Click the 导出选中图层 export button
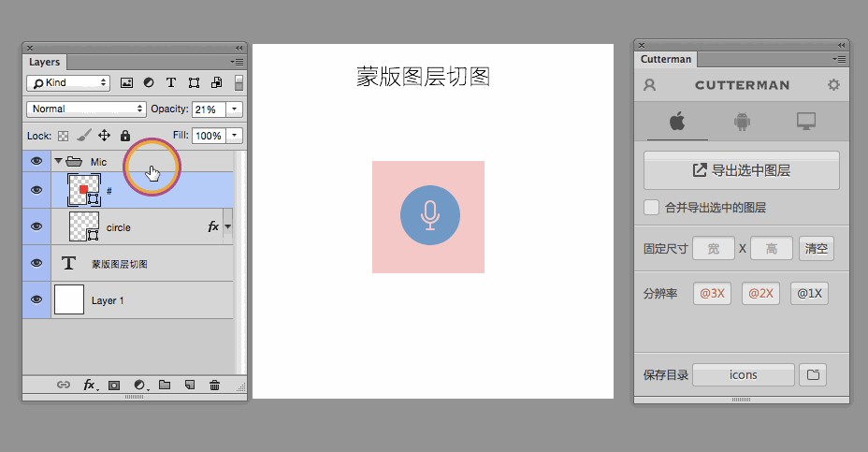868x452 pixels. pos(742,170)
